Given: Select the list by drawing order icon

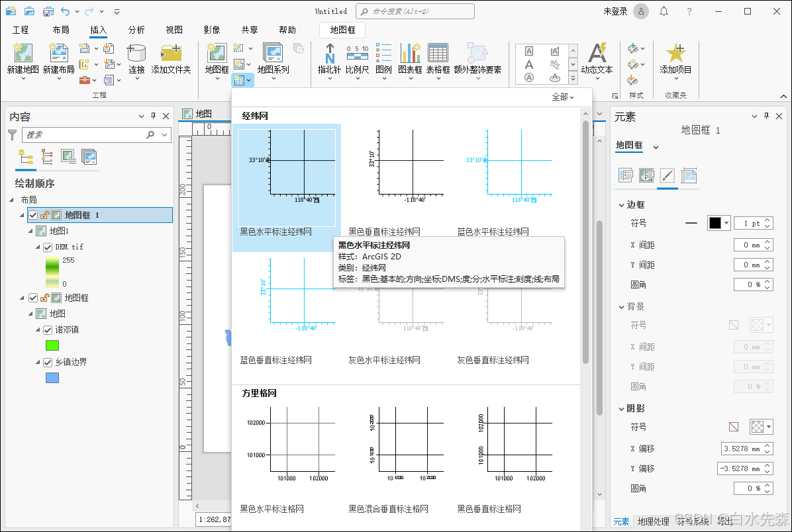Looking at the screenshot, I should 26,157.
